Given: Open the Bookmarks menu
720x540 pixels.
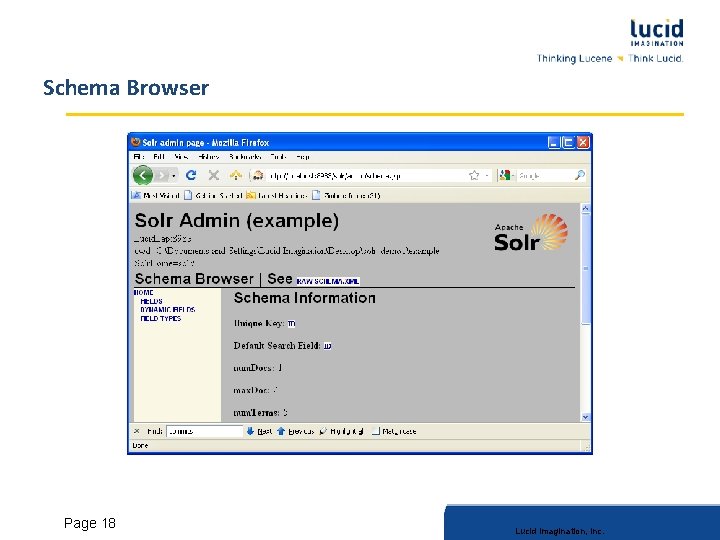Looking at the screenshot, I should coord(245,157).
